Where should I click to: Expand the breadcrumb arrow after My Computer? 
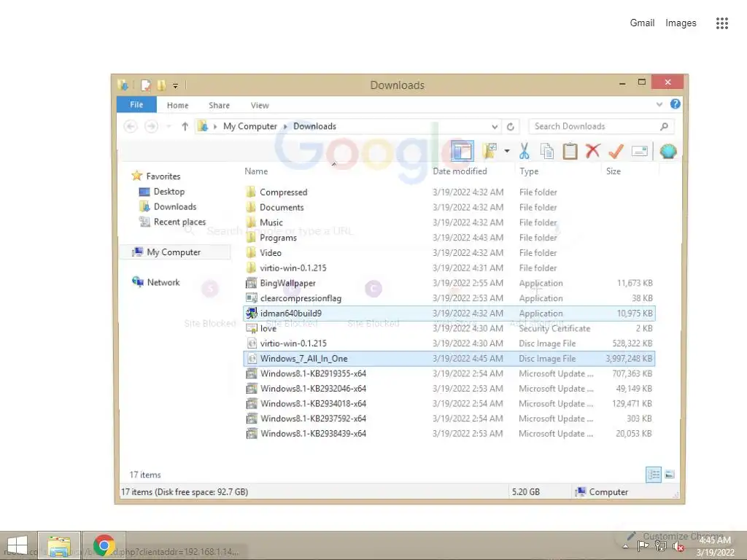[x=285, y=127]
